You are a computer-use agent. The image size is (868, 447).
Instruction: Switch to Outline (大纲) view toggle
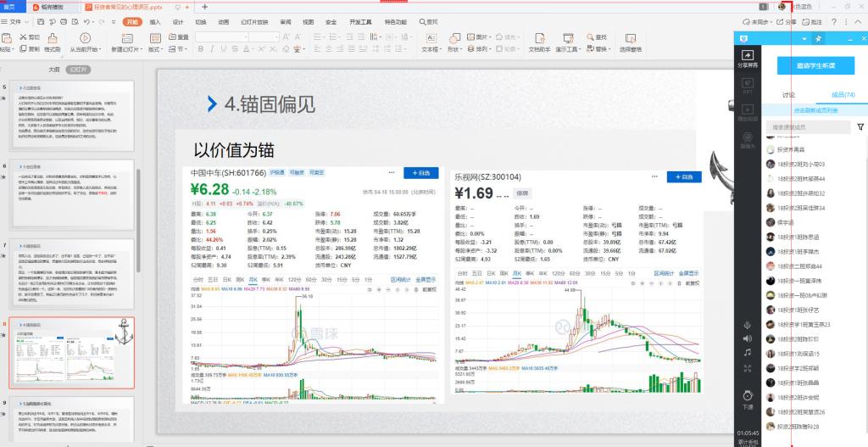click(x=53, y=70)
